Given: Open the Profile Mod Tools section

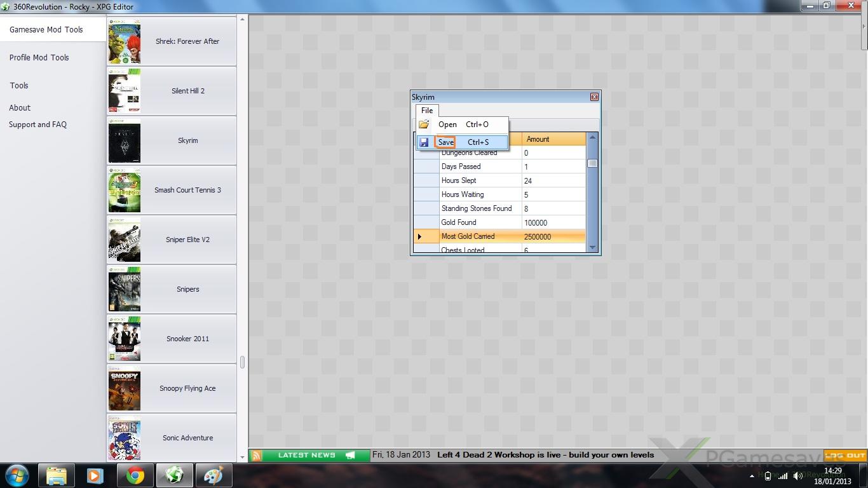Looking at the screenshot, I should point(39,58).
